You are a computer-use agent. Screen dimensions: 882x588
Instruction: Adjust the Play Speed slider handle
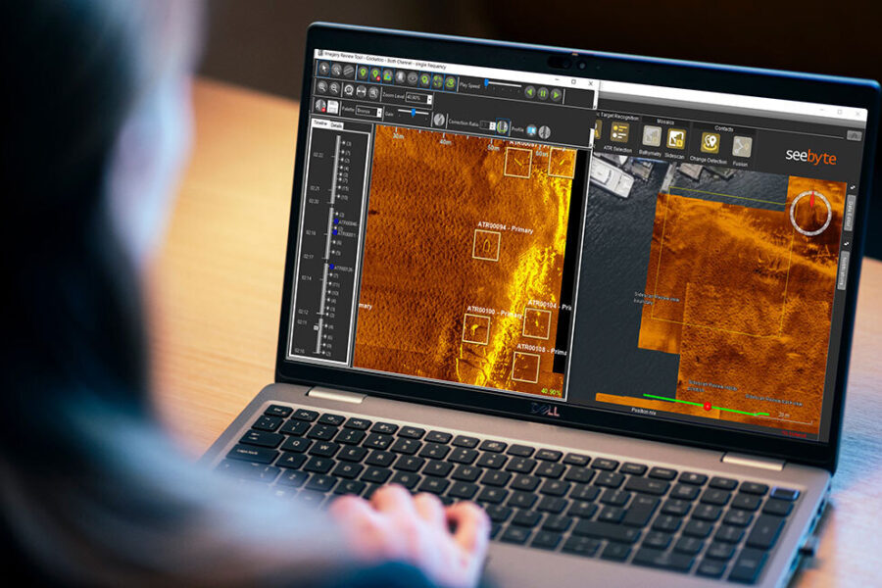pyautogui.click(x=486, y=82)
